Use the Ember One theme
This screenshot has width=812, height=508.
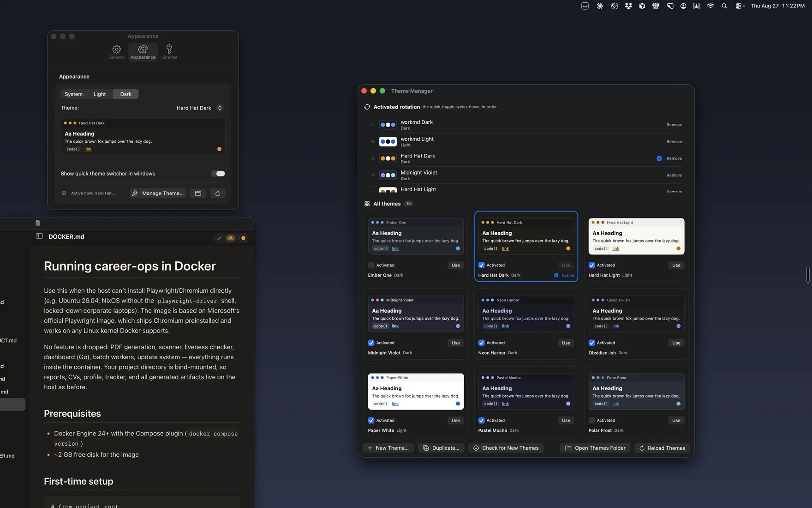[x=456, y=265]
